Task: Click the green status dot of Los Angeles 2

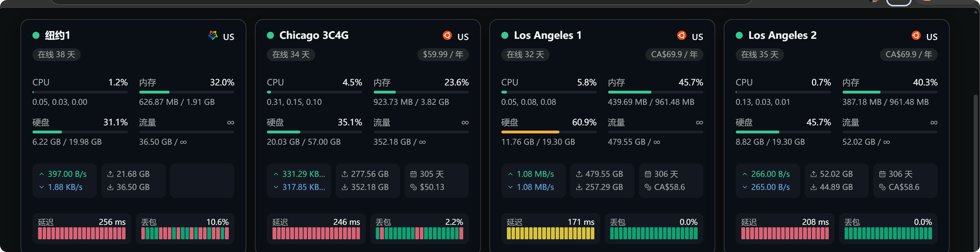Action: coord(739,35)
